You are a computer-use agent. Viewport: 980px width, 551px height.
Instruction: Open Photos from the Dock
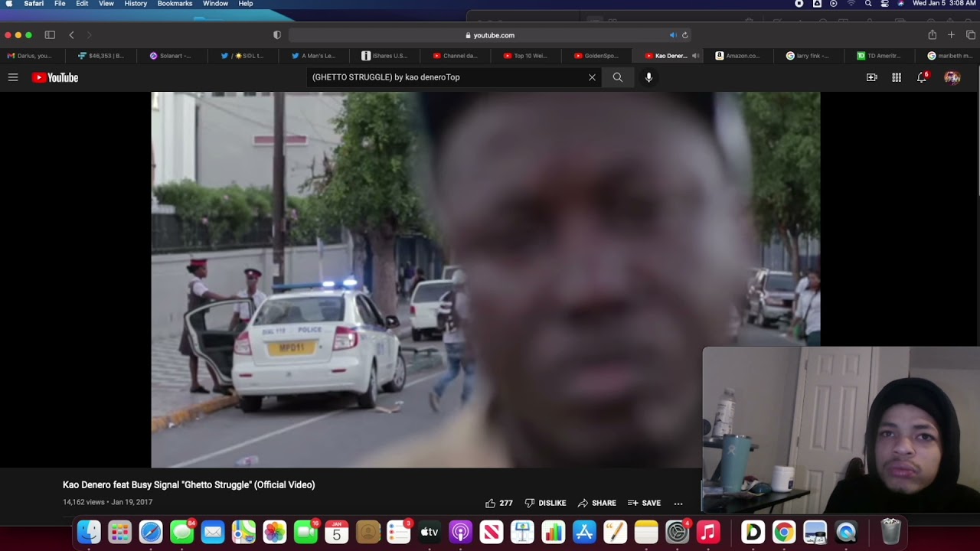[x=275, y=532]
